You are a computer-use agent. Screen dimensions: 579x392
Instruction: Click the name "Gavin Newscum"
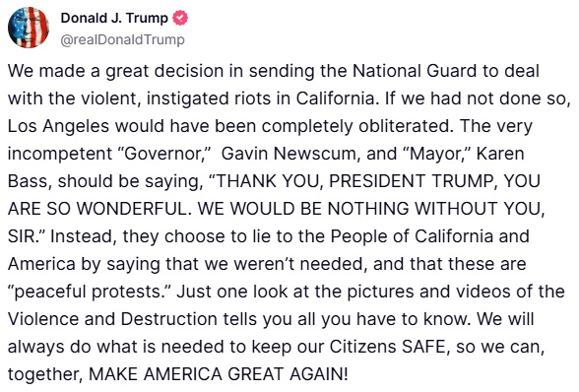pyautogui.click(x=291, y=154)
